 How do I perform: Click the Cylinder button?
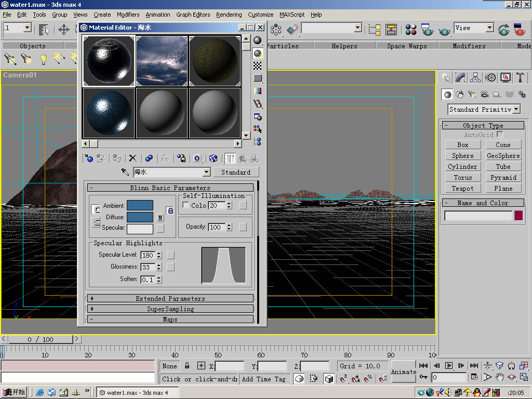463,167
